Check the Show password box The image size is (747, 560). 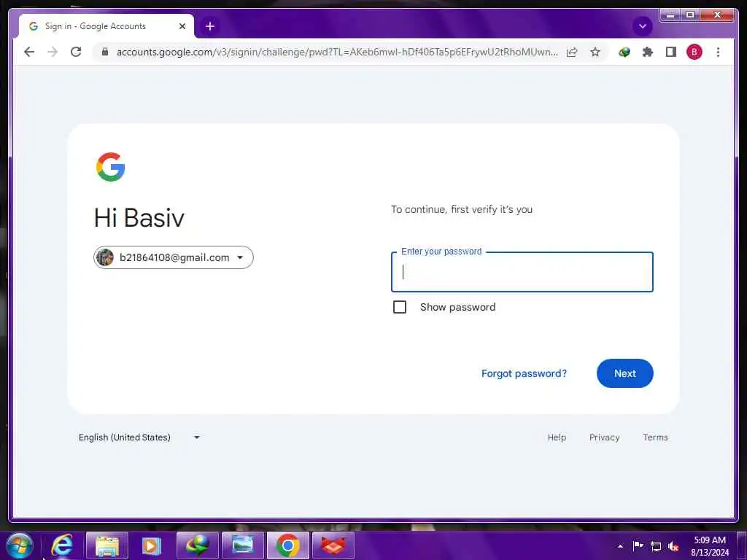(400, 307)
